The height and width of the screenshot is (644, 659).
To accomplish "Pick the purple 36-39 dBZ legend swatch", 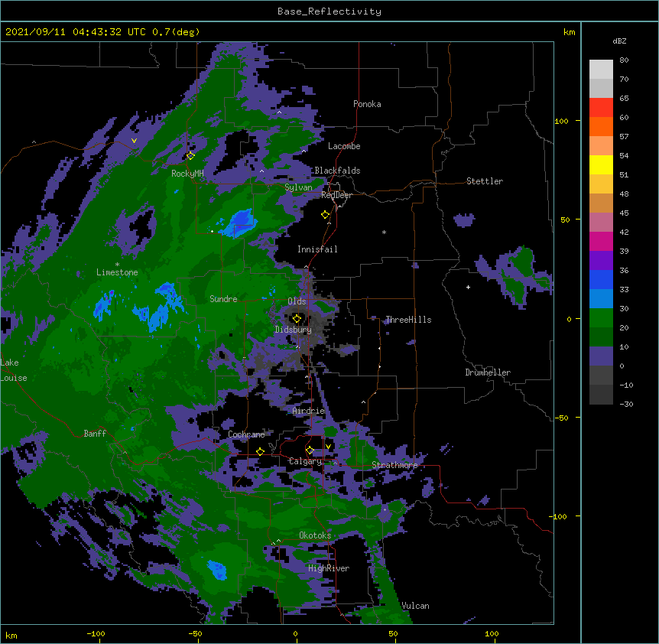I will coord(601,260).
